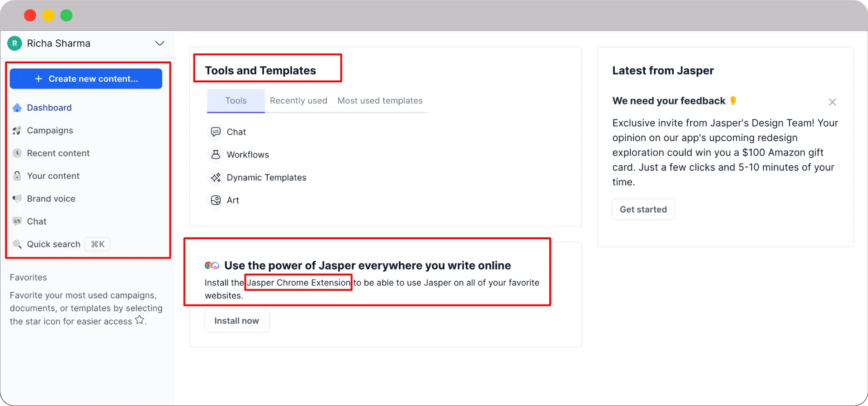Image resolution: width=868 pixels, height=406 pixels.
Task: Open the Most used templates tab
Action: pos(380,101)
